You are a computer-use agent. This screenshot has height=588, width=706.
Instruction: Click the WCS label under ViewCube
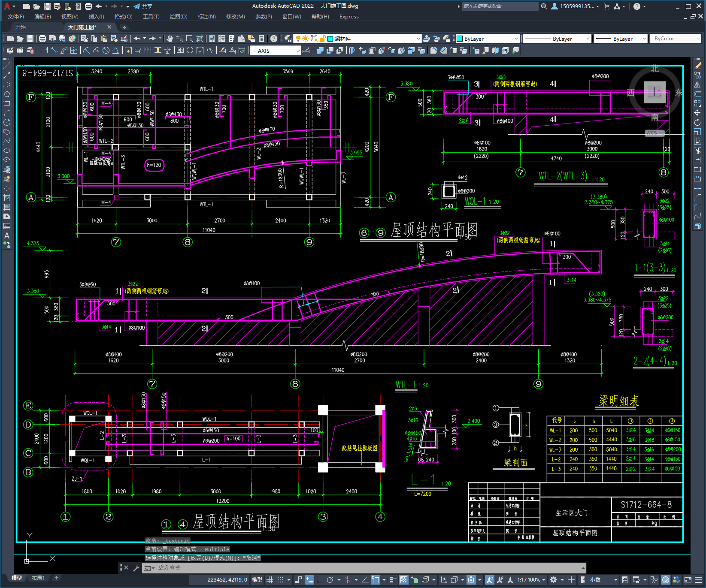tap(652, 133)
